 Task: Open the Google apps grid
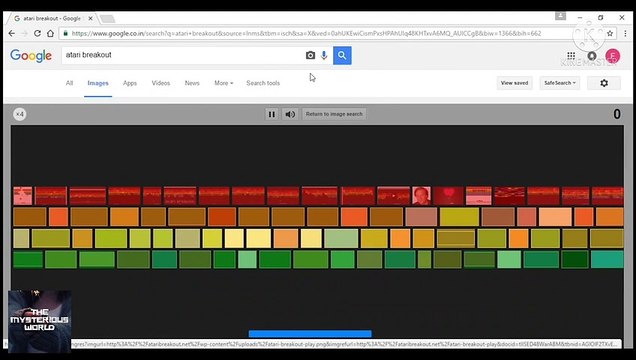point(571,56)
